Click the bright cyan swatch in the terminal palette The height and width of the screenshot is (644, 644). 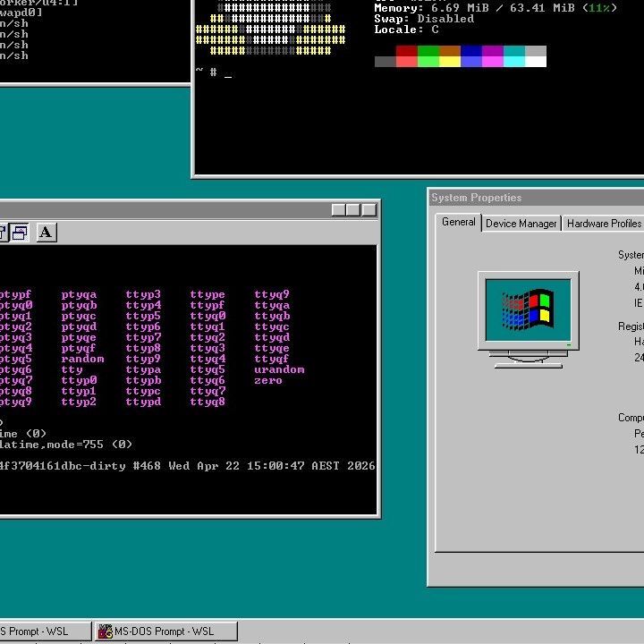513,62
